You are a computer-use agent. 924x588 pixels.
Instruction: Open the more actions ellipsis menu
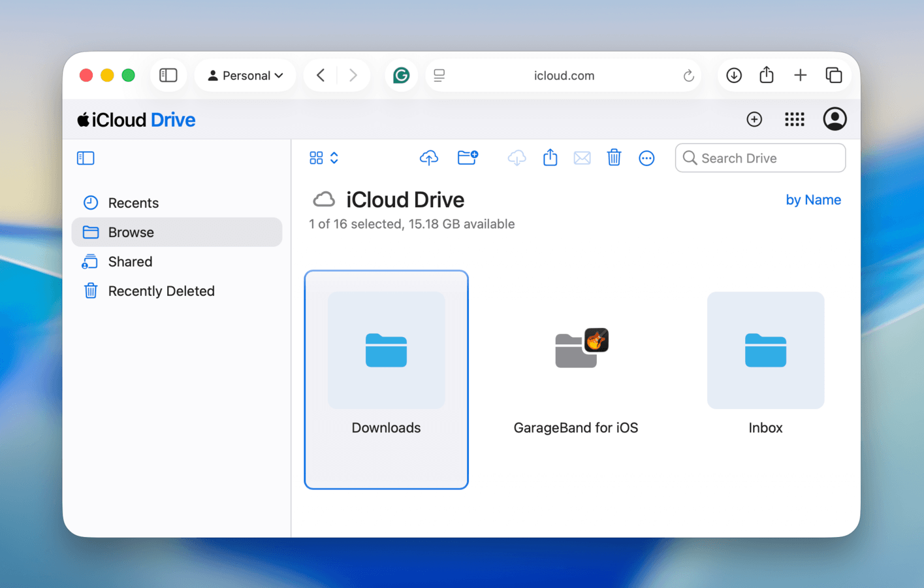point(646,158)
